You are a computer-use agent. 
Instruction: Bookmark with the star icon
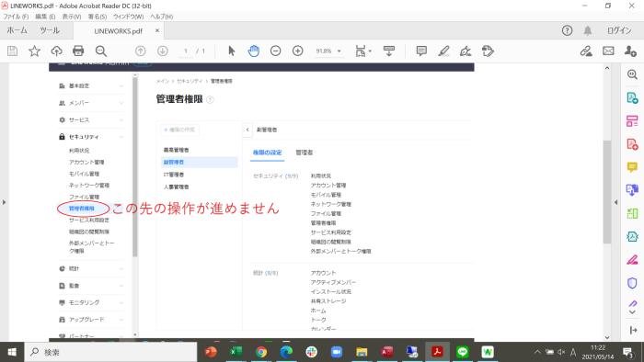coord(35,51)
